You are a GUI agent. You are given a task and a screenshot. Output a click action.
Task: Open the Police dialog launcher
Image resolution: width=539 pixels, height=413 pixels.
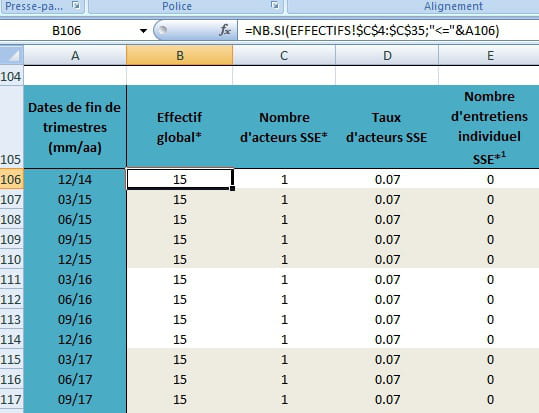[274, 5]
